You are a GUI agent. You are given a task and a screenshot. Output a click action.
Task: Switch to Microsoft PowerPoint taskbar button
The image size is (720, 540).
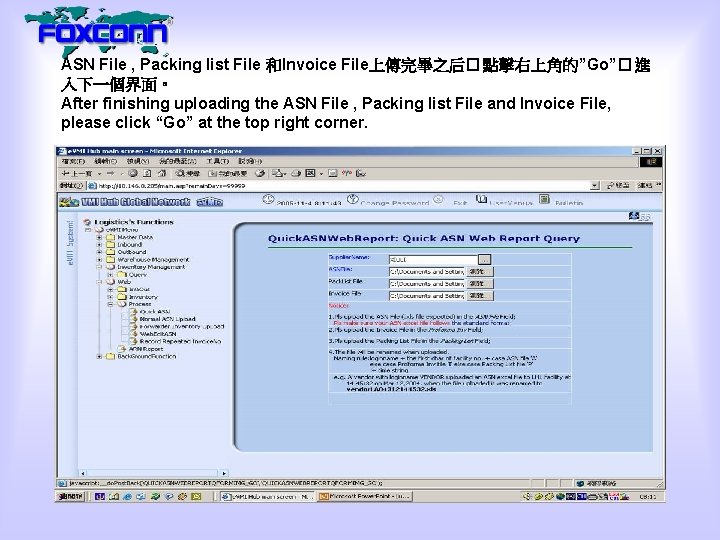[x=365, y=496]
